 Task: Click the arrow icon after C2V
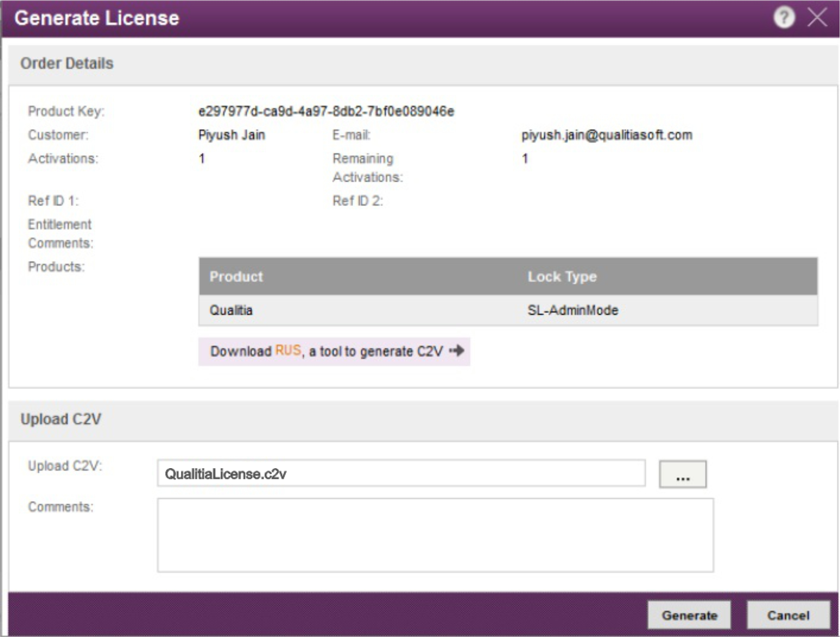tap(457, 350)
